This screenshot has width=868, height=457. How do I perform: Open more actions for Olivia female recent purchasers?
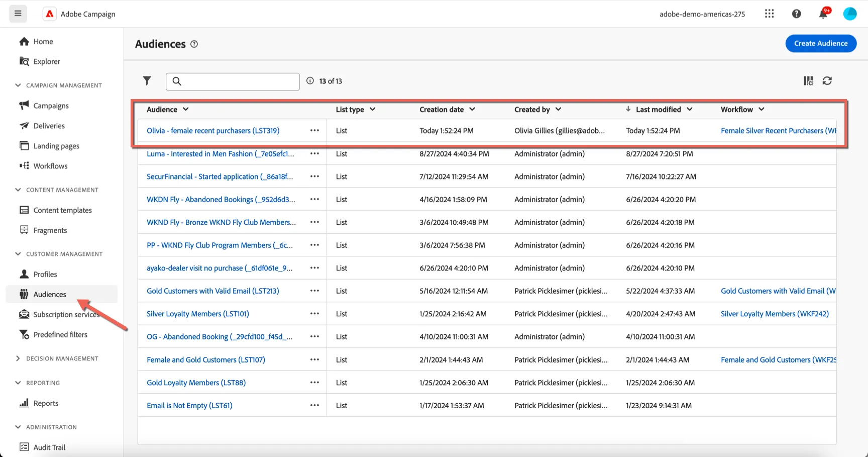[x=315, y=131]
